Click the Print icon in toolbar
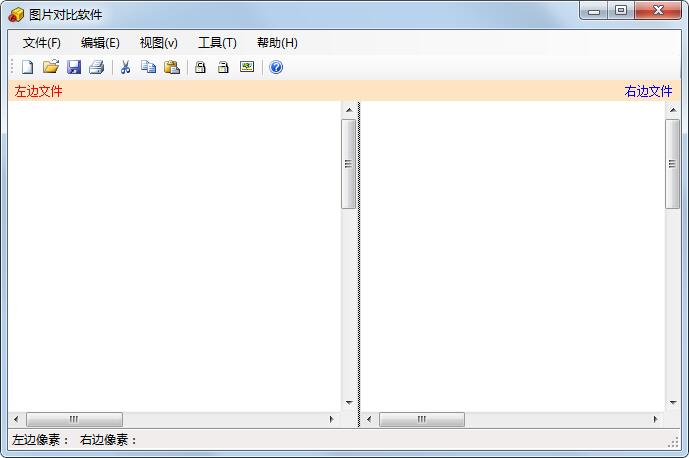The width and height of the screenshot is (689, 458). click(x=97, y=67)
